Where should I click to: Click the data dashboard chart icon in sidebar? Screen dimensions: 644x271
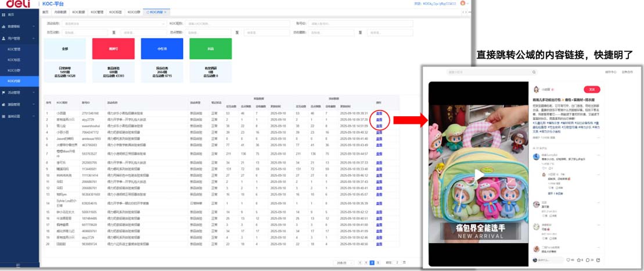click(x=3, y=27)
